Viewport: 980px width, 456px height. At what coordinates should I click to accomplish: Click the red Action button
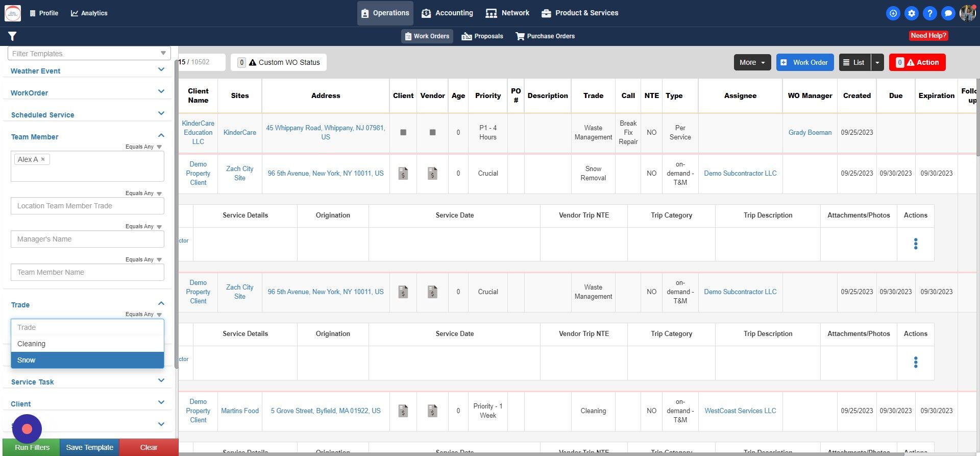(917, 62)
